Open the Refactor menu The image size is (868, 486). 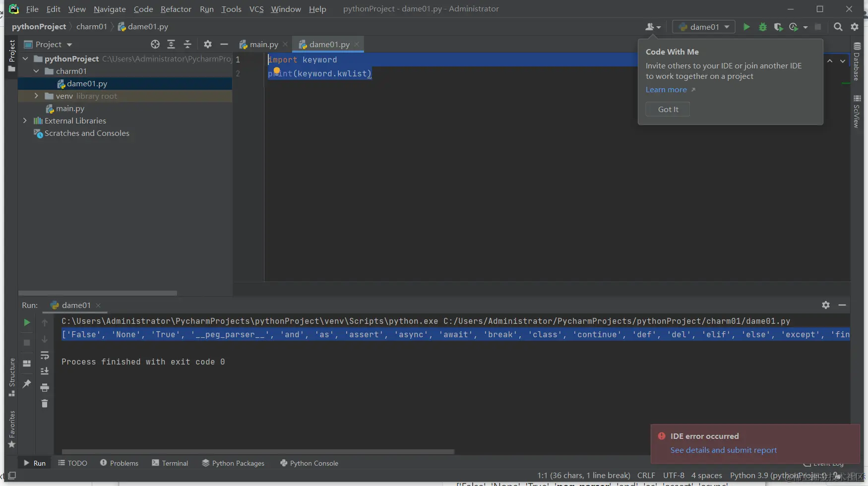tap(176, 9)
